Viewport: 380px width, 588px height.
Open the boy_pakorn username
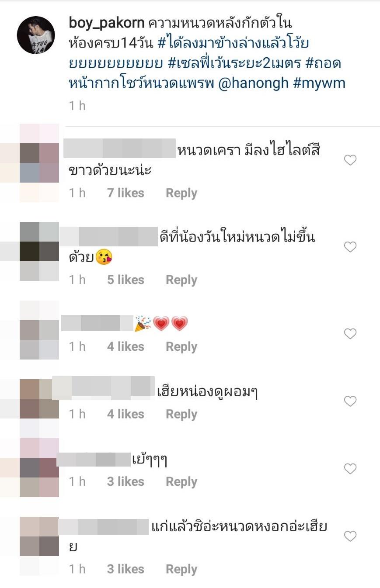click(x=107, y=23)
